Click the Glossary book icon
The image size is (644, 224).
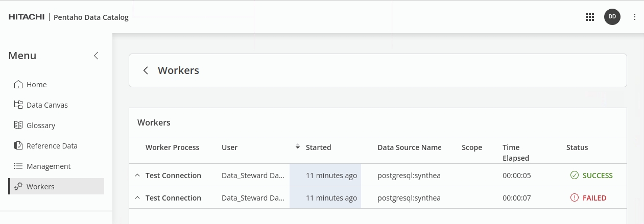tap(18, 126)
